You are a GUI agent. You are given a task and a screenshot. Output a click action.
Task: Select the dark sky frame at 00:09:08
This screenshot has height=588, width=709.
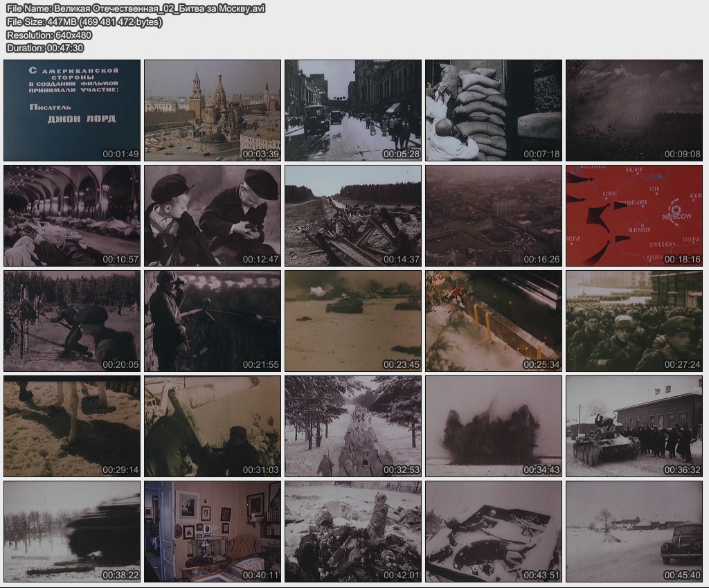coord(634,110)
